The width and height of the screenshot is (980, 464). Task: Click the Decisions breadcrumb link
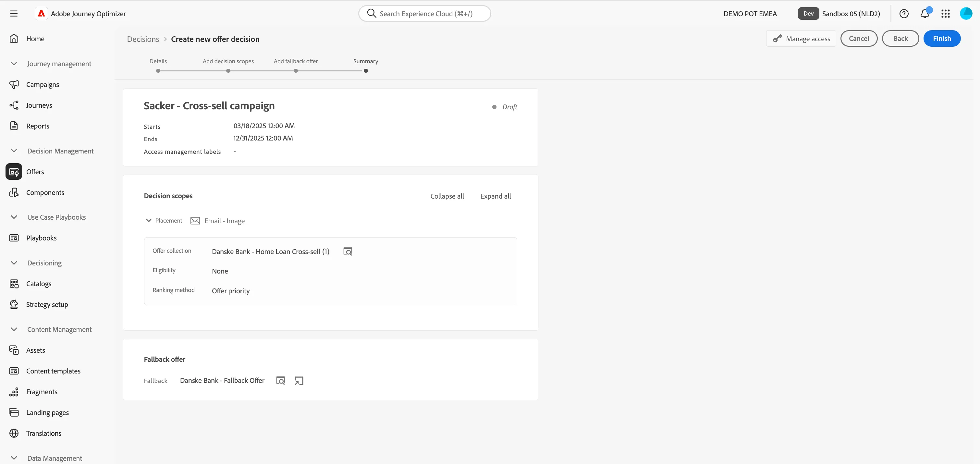click(x=143, y=39)
